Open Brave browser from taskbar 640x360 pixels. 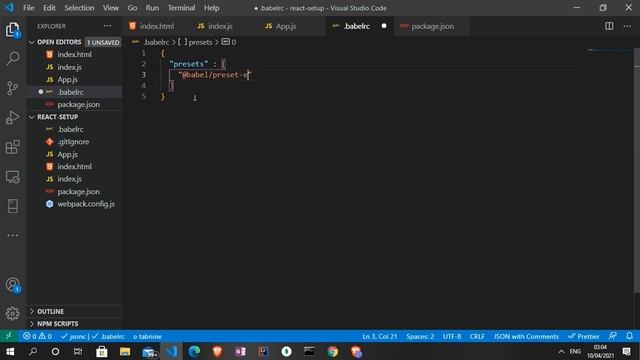pos(217,351)
